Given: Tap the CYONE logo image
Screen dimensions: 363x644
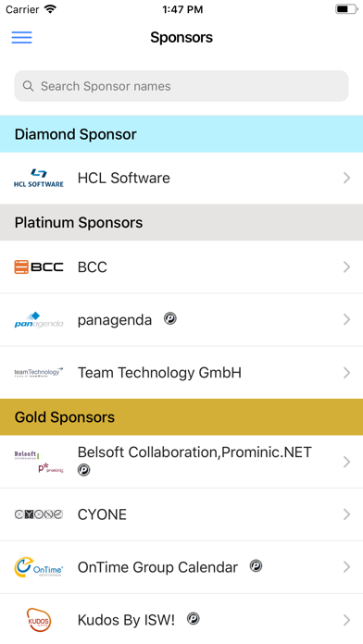Looking at the screenshot, I should pos(39,514).
